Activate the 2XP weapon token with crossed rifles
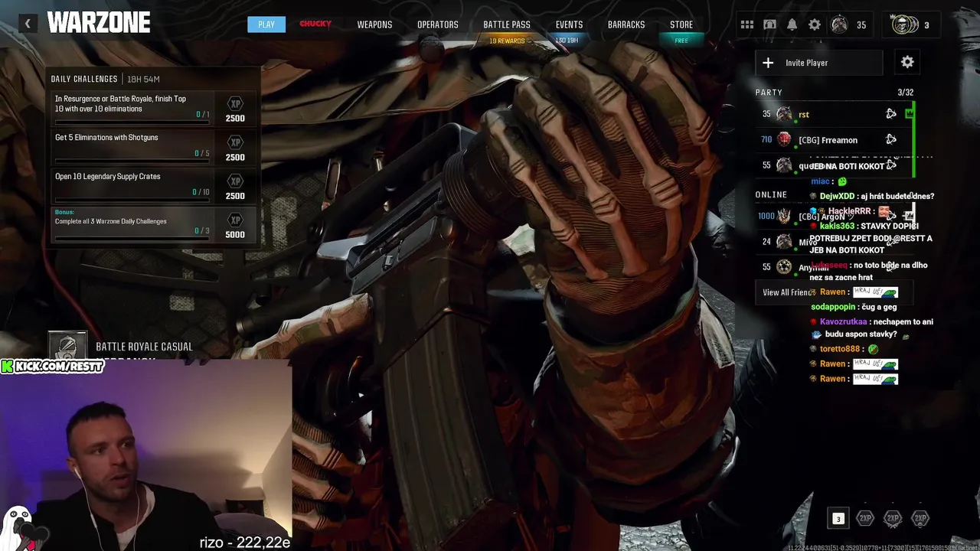The width and height of the screenshot is (980, 551). point(893,519)
